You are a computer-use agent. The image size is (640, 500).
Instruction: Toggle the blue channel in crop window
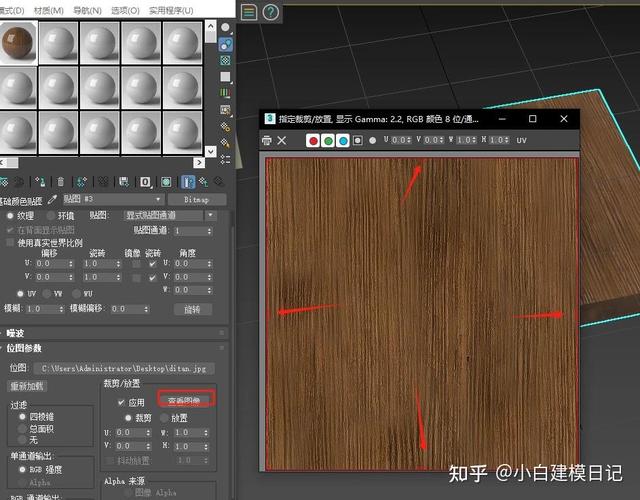tap(343, 141)
